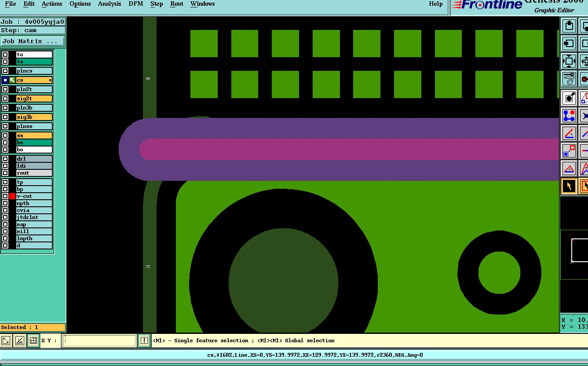Select the plnss layer name
The width and height of the screenshot is (588, 366).
[34, 126]
